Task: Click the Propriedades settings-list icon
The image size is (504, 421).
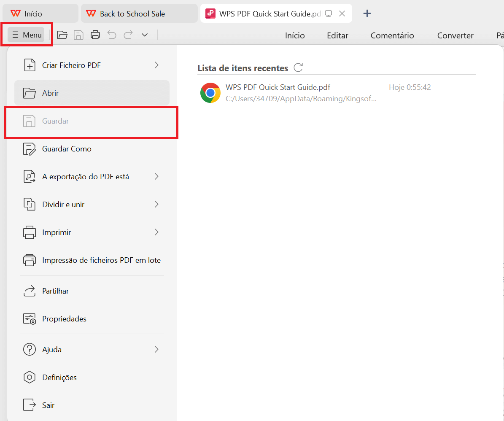Action: pyautogui.click(x=29, y=319)
